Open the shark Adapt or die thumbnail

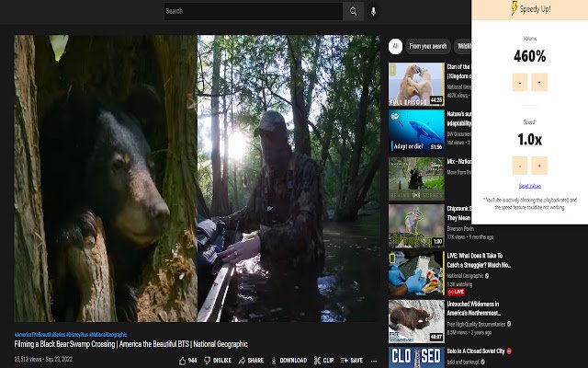pyautogui.click(x=416, y=131)
